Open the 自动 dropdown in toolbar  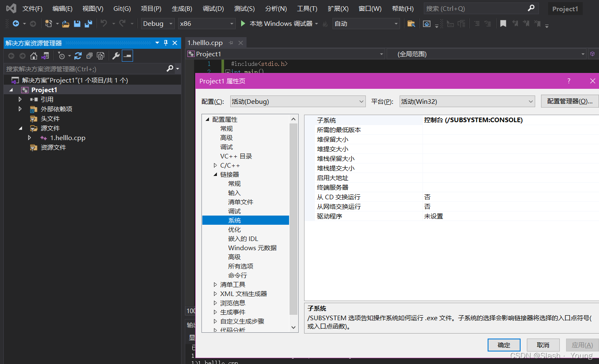[367, 24]
